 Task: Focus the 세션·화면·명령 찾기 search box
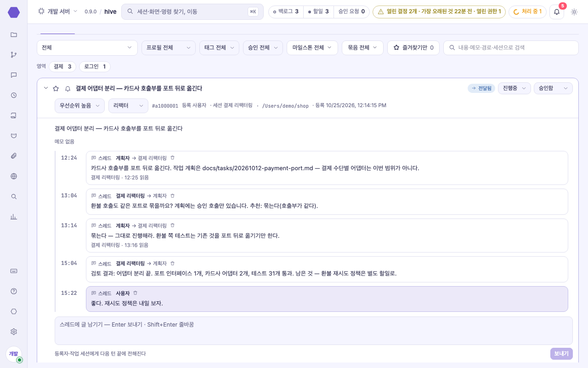(x=192, y=11)
